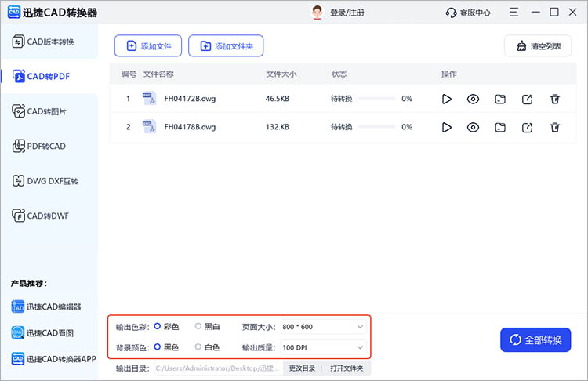Click progress bar of FH04178B.dwg

click(376, 127)
